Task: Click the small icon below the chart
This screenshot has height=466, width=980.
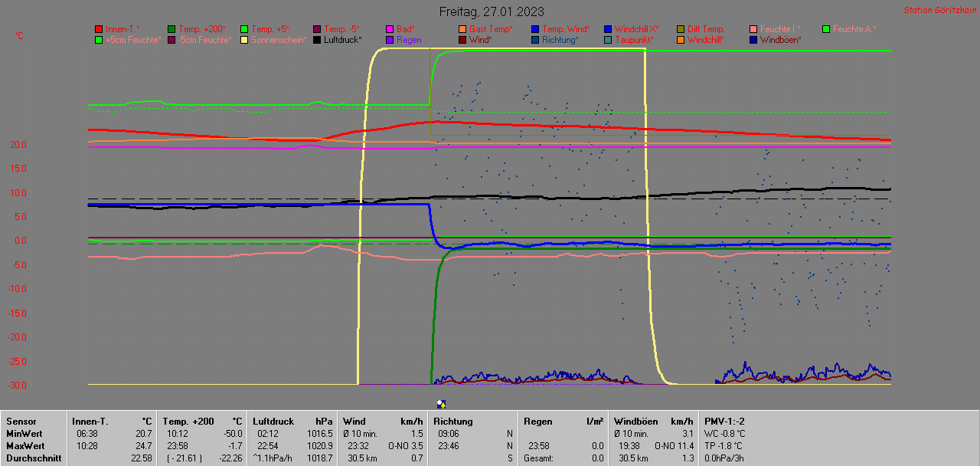Action: pyautogui.click(x=441, y=404)
